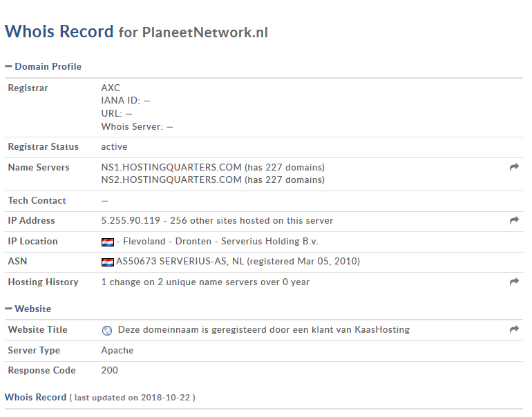The height and width of the screenshot is (417, 532).
Task: Click NS2.HOSTINGQUARTERS.COM name server text
Action: point(171,180)
